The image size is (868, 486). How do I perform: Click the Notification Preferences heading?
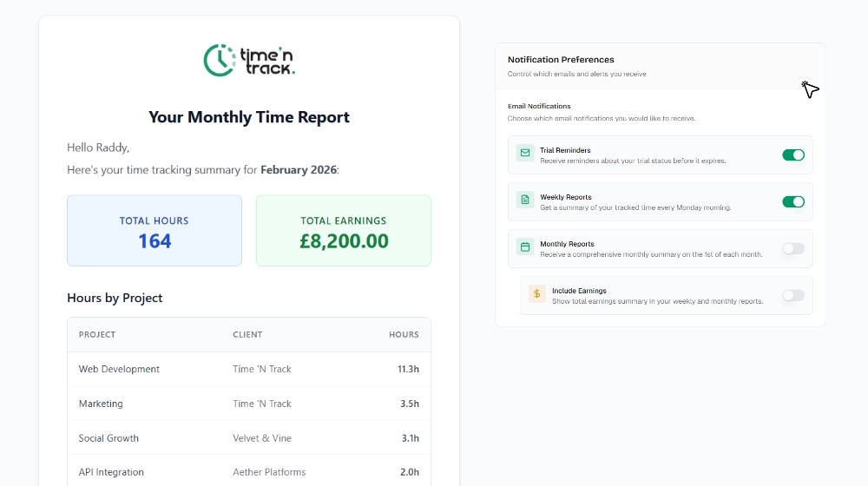coord(561,60)
